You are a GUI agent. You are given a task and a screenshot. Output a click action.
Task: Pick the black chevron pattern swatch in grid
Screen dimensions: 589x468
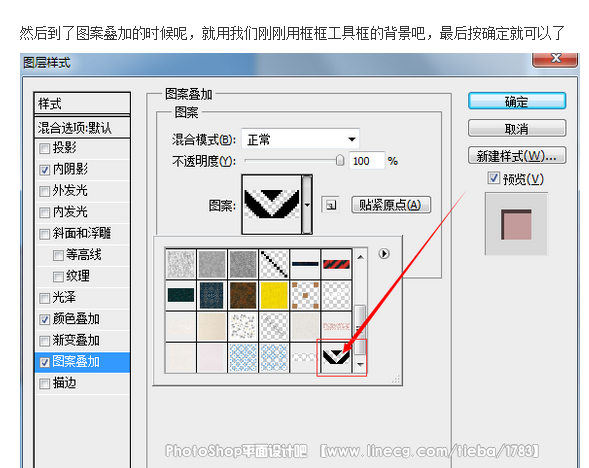point(336,357)
